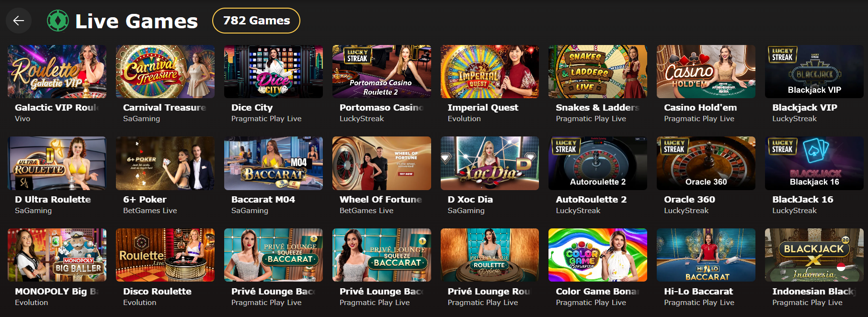This screenshot has width=868, height=317.
Task: Click the Live Games page heading
Action: pos(137,21)
